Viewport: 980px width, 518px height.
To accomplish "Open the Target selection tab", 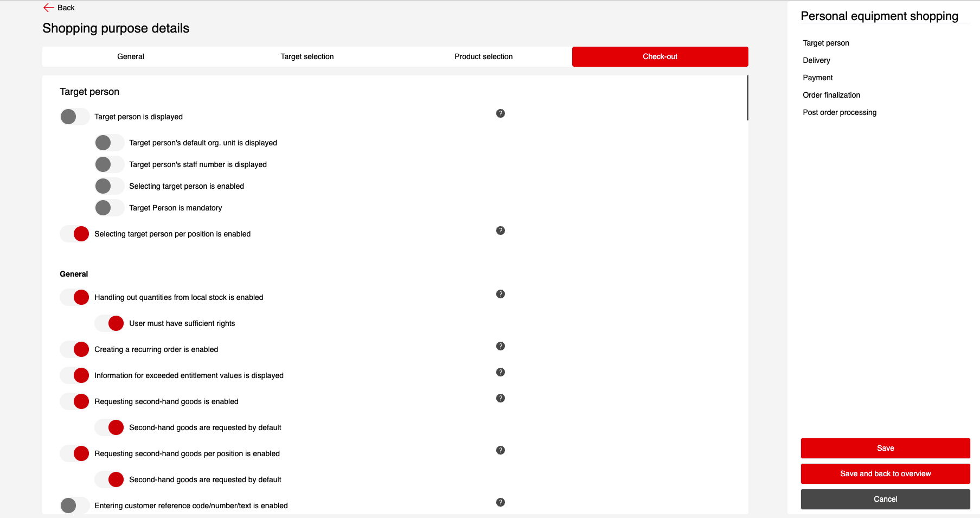I will coord(307,56).
